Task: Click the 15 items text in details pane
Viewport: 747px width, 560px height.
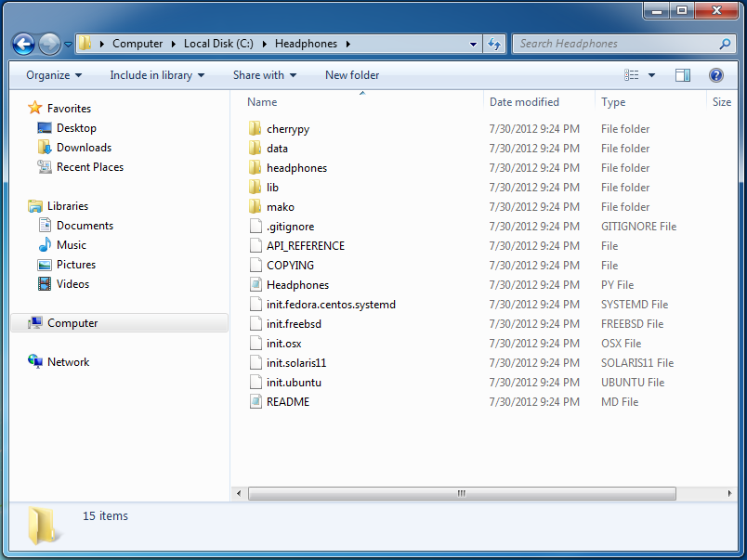Action: [105, 515]
